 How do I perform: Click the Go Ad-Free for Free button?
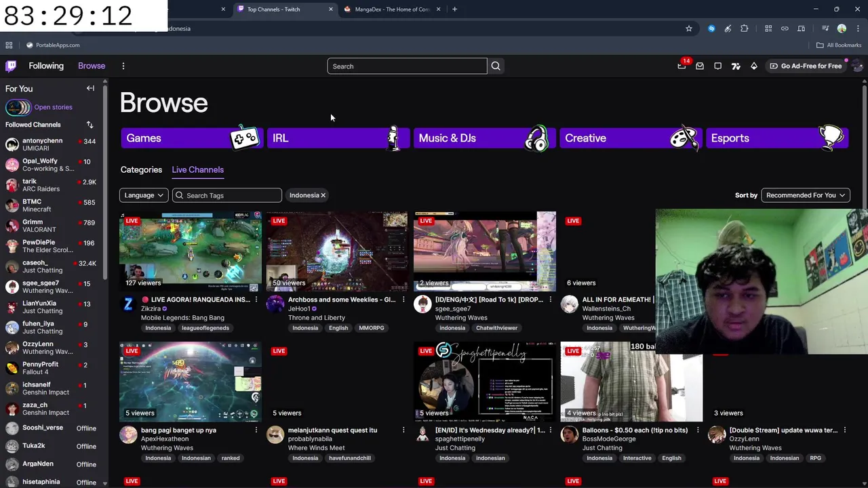coord(806,66)
